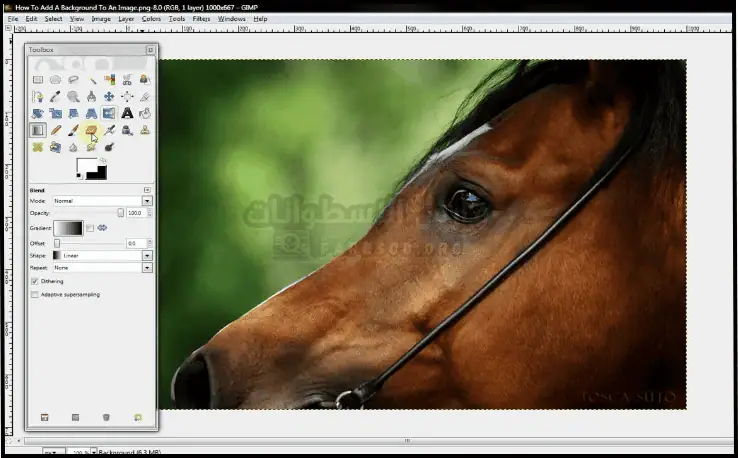
Task: Click the foreground color swatch
Action: pyautogui.click(x=86, y=167)
